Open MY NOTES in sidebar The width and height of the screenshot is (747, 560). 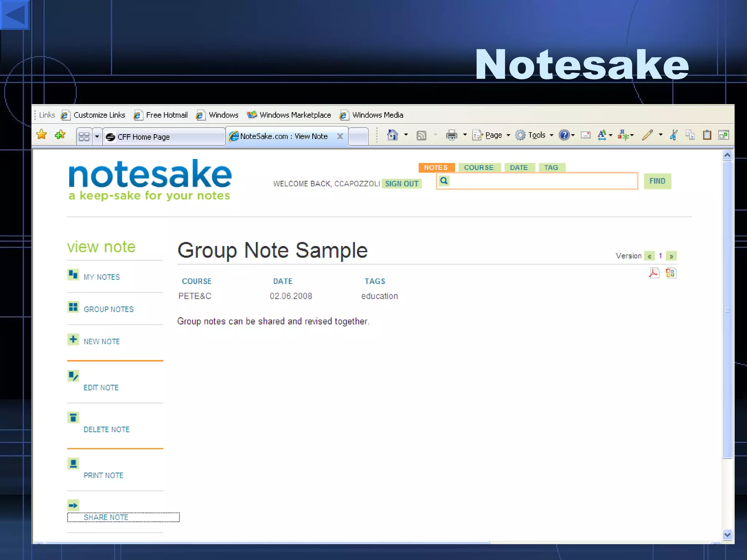click(102, 277)
